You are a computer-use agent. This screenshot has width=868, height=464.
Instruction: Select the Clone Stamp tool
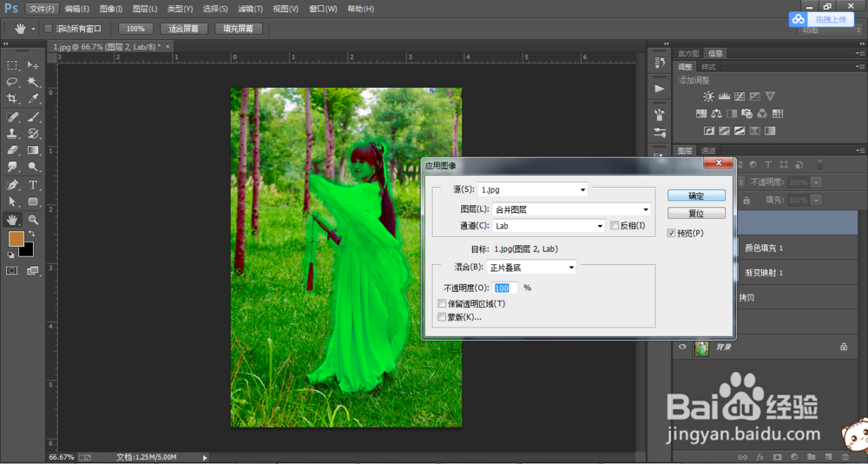click(12, 134)
